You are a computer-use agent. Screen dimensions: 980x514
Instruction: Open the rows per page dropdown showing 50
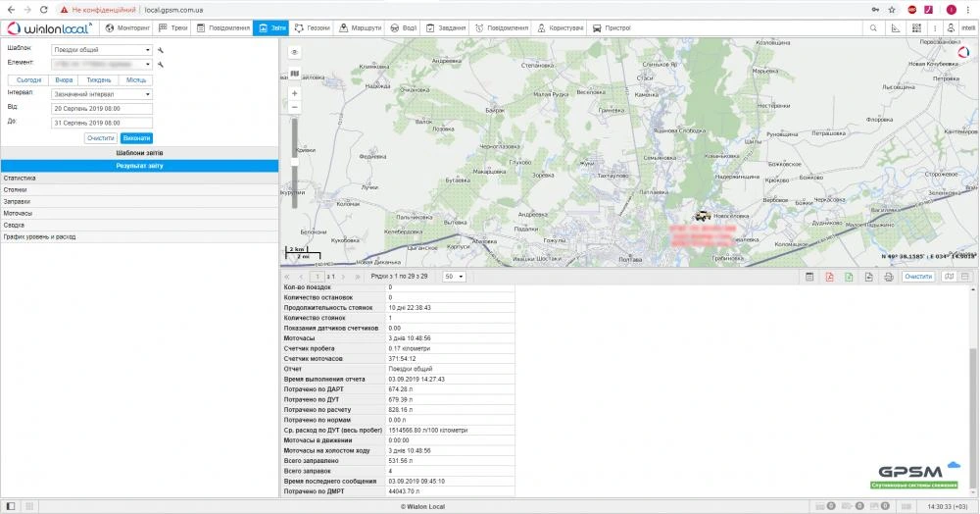pyautogui.click(x=454, y=278)
